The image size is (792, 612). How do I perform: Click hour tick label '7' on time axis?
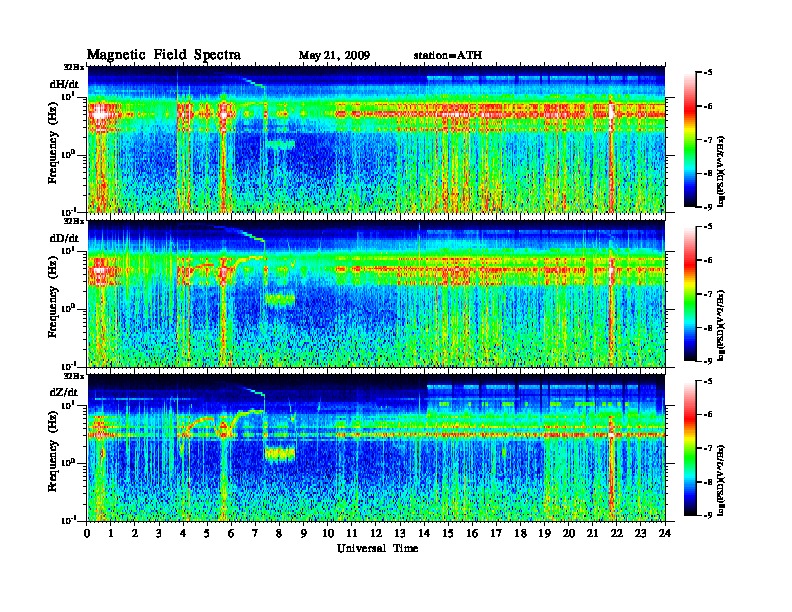(255, 534)
